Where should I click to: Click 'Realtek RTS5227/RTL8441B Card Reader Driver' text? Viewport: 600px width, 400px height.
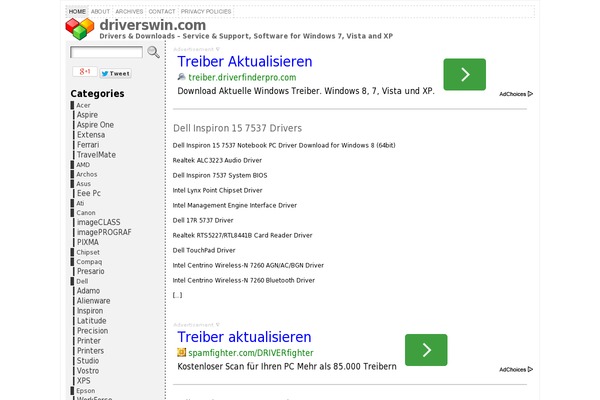tap(242, 235)
